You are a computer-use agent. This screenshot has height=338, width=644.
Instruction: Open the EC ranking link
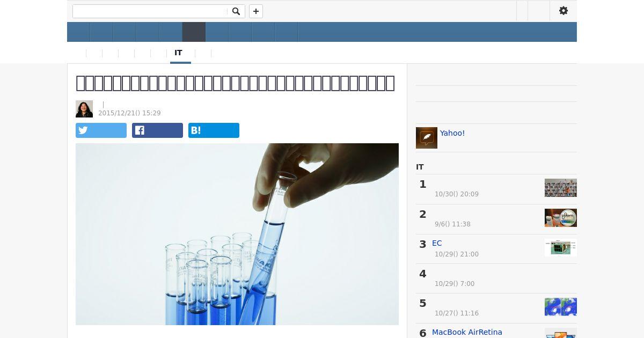tap(437, 243)
